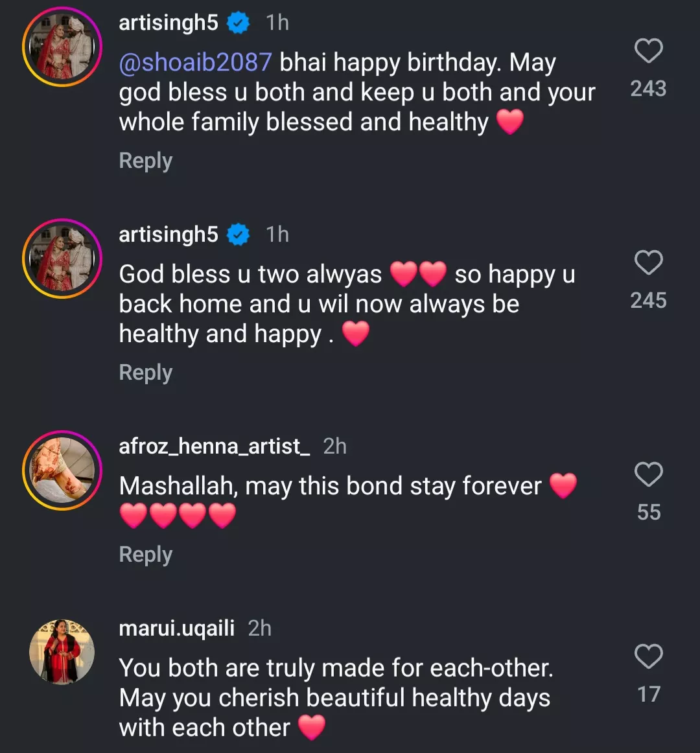Tap the 17 likes count
Image resolution: width=700 pixels, height=753 pixels.
[x=648, y=694]
